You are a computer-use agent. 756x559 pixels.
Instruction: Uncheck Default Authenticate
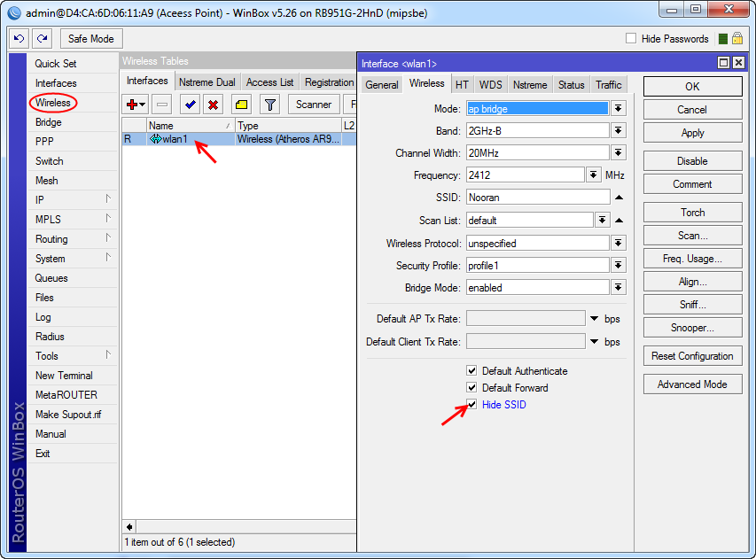coord(472,370)
